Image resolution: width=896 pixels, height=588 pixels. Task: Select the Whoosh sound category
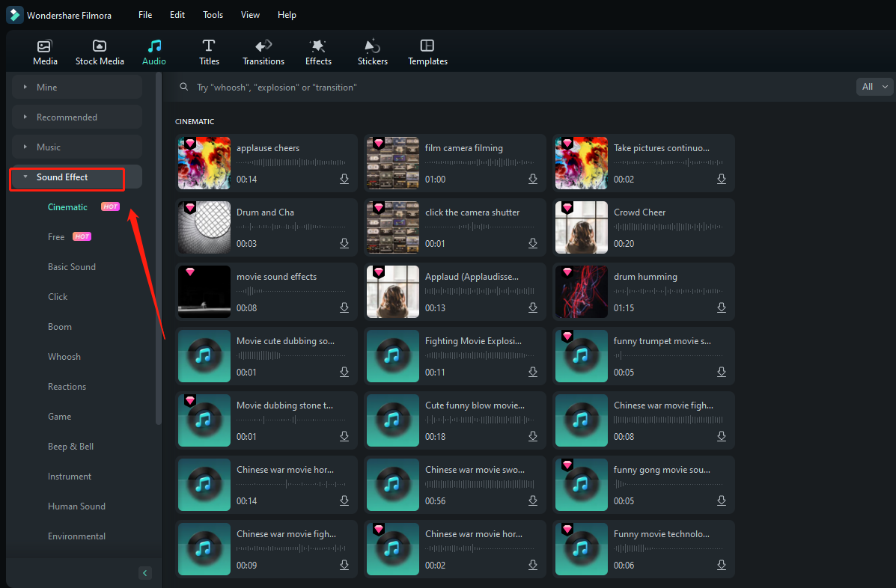pyautogui.click(x=64, y=357)
